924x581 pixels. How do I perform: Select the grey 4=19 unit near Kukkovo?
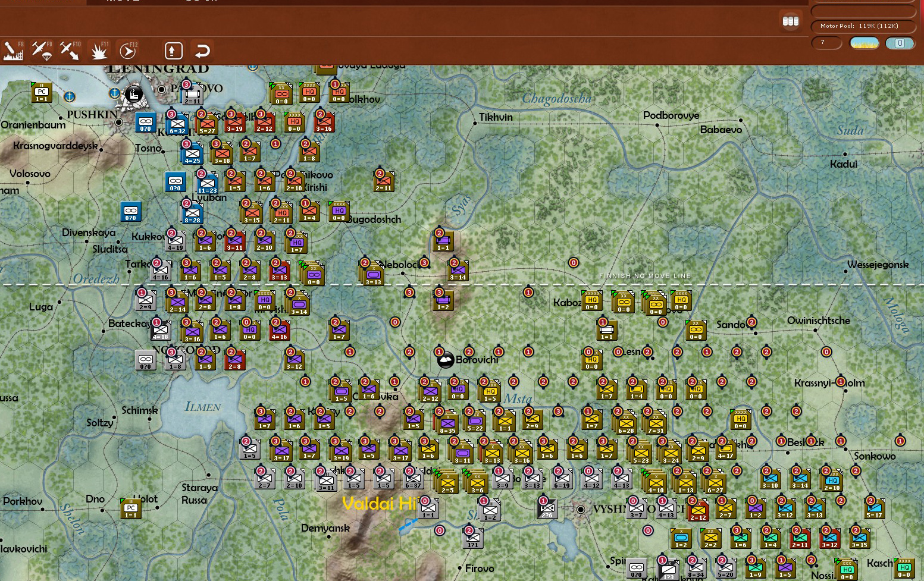(x=175, y=241)
